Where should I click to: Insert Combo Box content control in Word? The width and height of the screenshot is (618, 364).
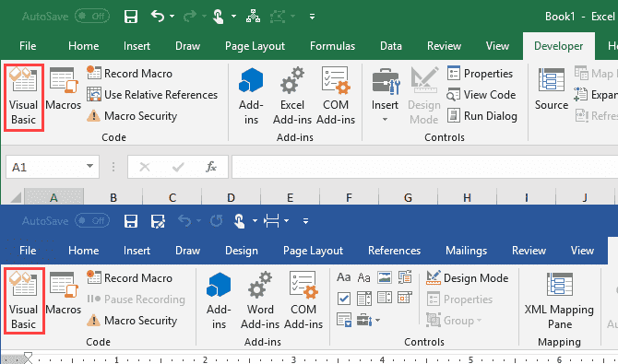[x=363, y=299]
